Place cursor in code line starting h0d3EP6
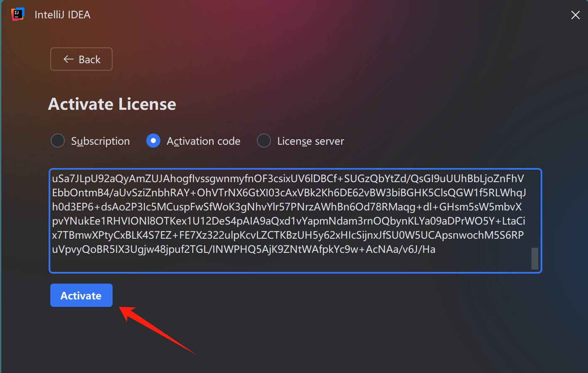Viewport: 588px width, 373px height. point(287,207)
